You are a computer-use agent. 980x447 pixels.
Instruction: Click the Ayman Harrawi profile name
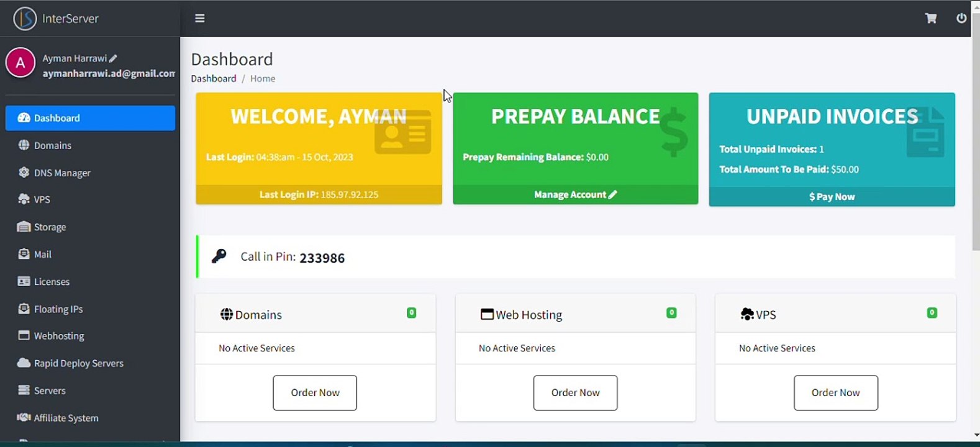75,58
